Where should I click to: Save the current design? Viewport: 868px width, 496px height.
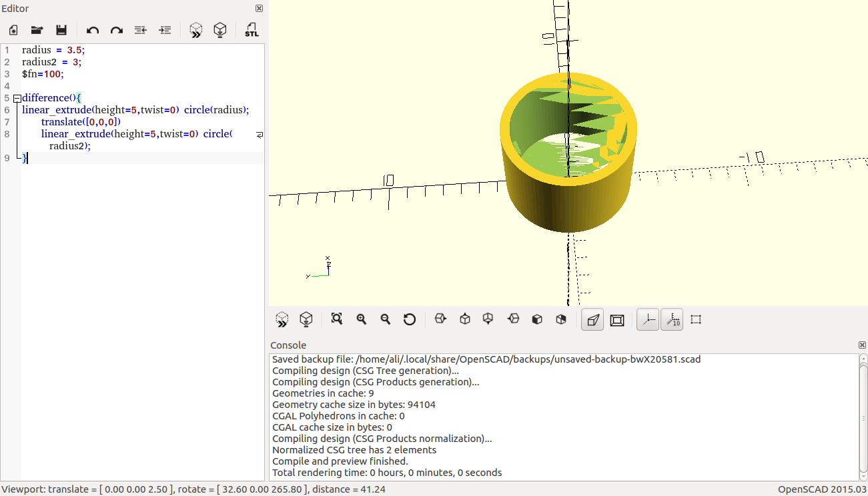pyautogui.click(x=61, y=30)
